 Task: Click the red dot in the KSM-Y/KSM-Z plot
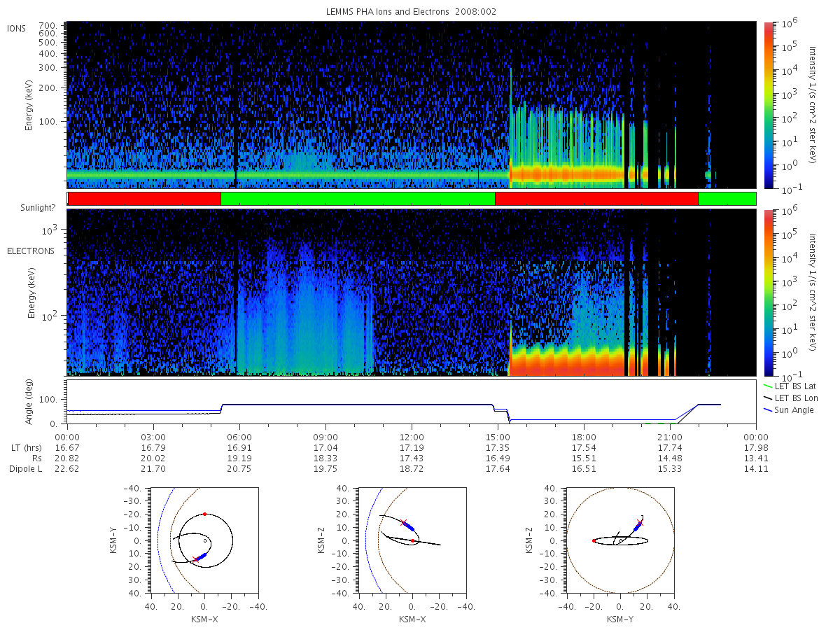[594, 540]
